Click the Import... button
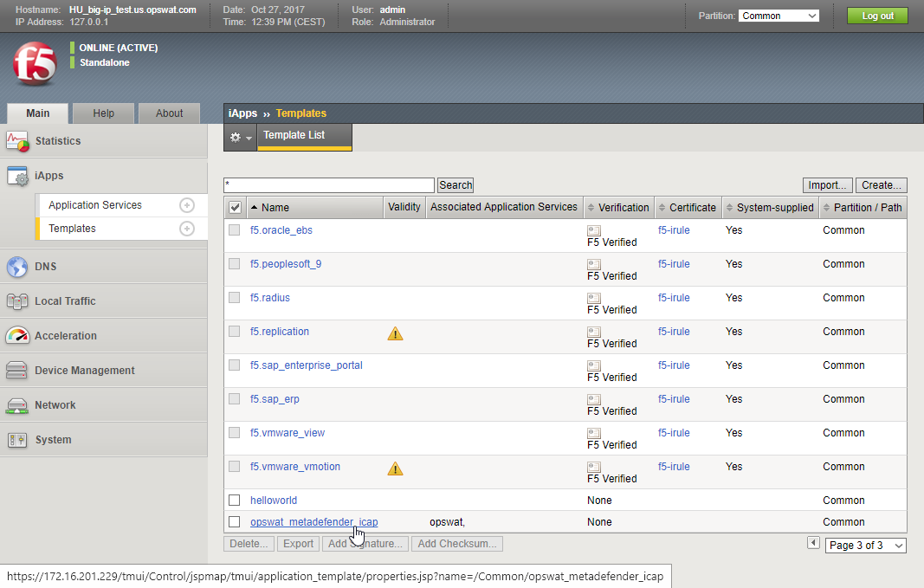 827,185
